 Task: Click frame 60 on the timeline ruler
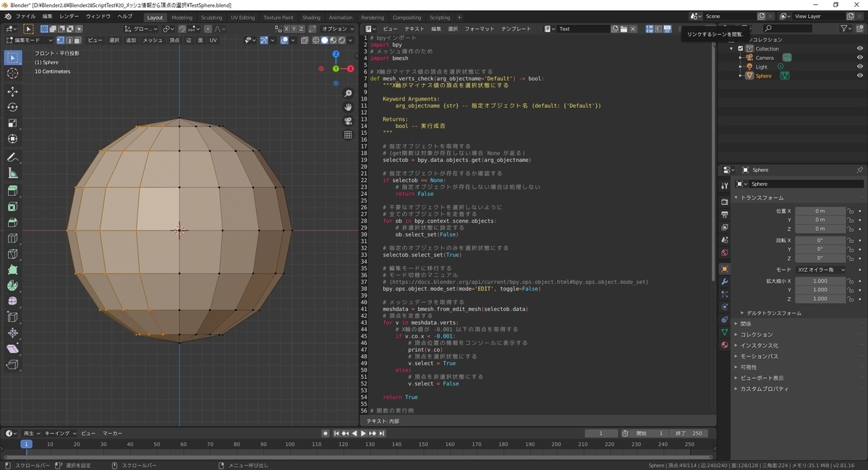(x=184, y=444)
